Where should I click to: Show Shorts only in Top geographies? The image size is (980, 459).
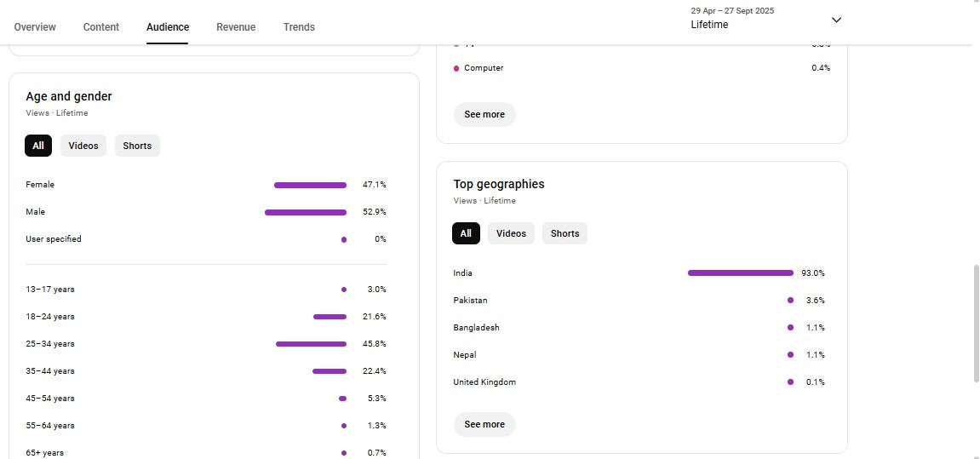565,233
